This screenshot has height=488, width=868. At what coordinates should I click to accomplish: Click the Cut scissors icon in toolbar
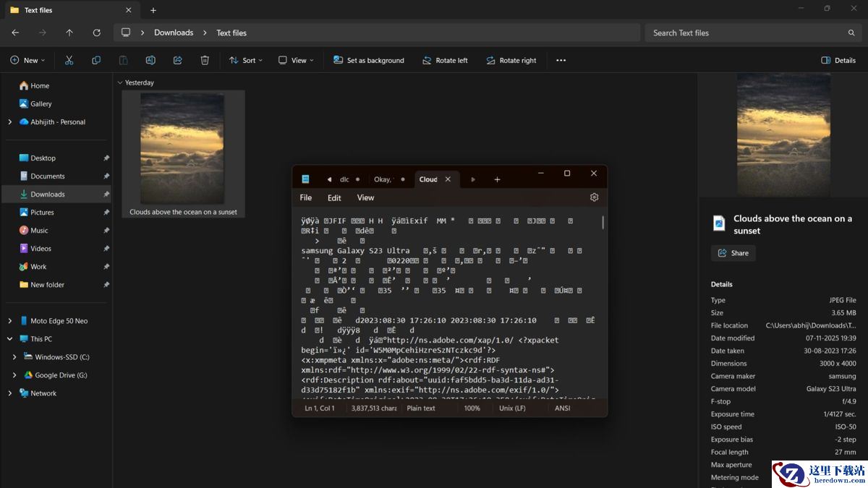pyautogui.click(x=69, y=61)
